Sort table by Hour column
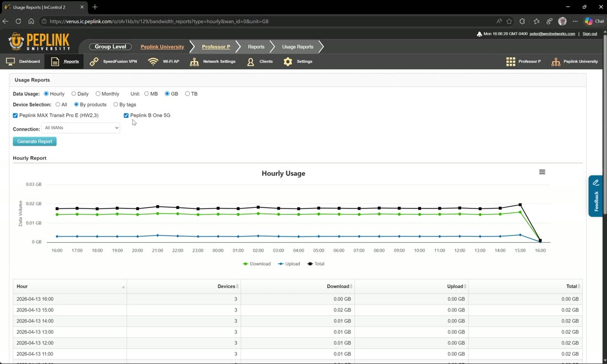This screenshot has height=364, width=607. coord(70,287)
